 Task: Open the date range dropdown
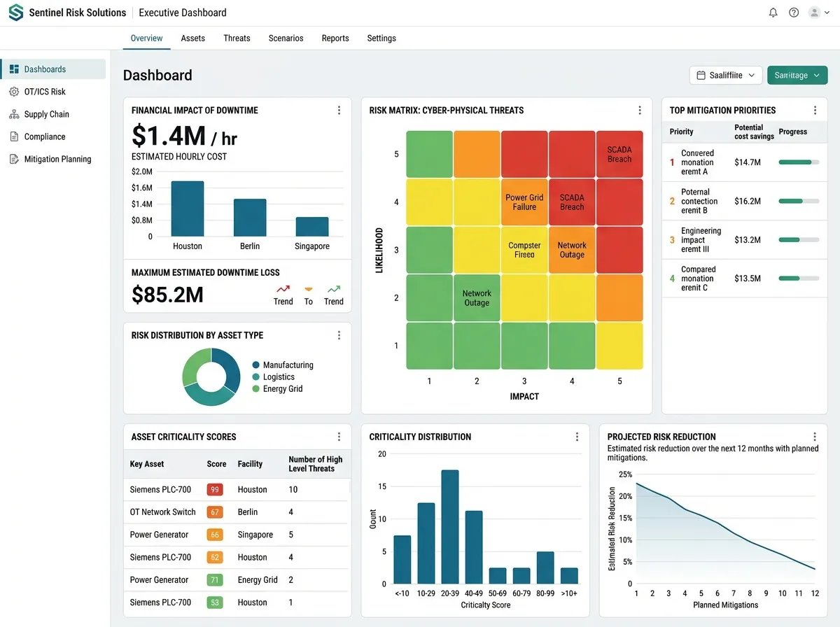[x=726, y=75]
